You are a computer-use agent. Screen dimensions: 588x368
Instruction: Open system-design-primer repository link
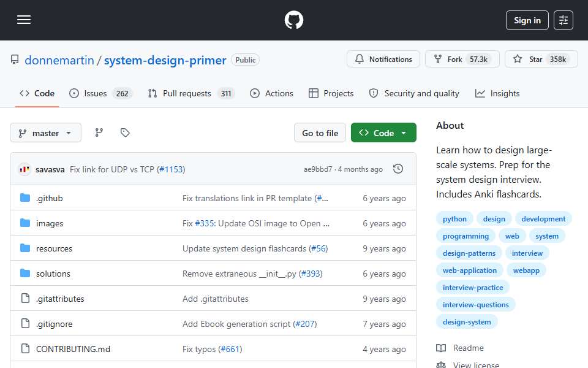[165, 60]
